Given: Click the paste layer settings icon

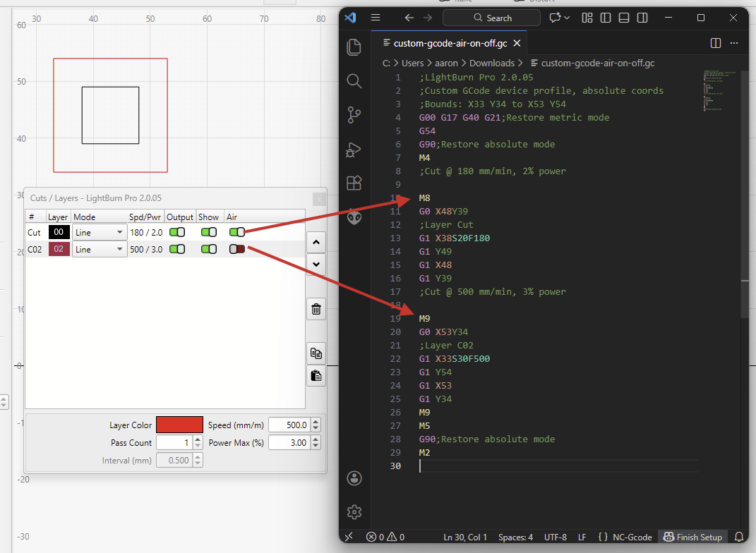Looking at the screenshot, I should point(316,376).
